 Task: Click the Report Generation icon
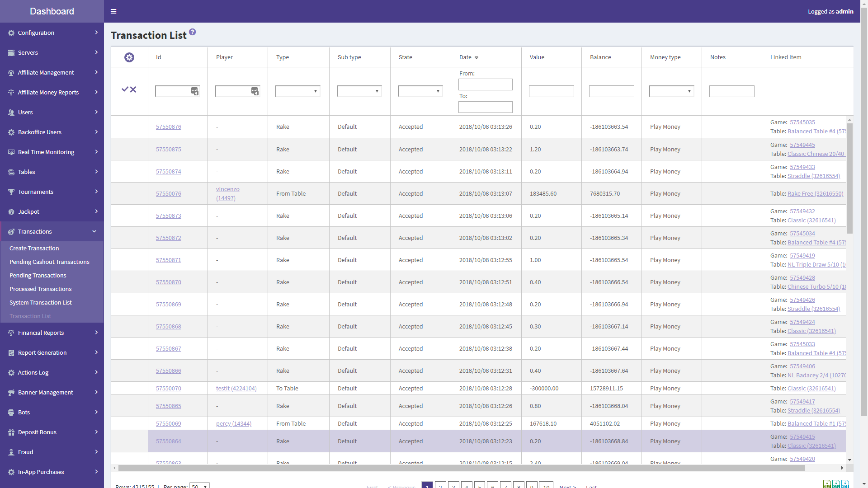[11, 353]
